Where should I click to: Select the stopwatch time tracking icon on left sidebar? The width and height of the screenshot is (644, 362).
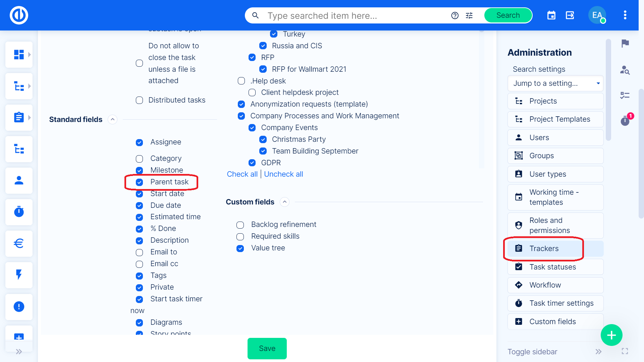(19, 212)
